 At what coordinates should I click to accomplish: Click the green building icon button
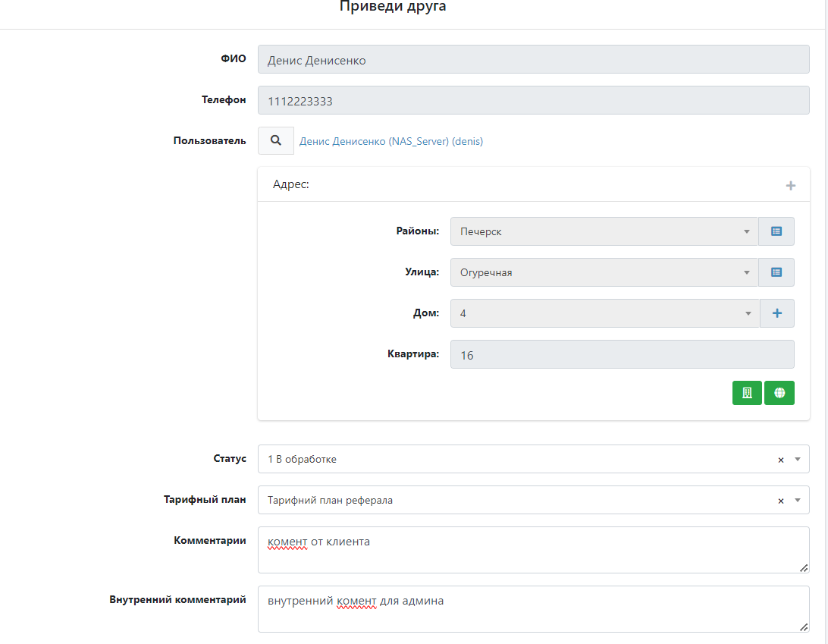747,393
